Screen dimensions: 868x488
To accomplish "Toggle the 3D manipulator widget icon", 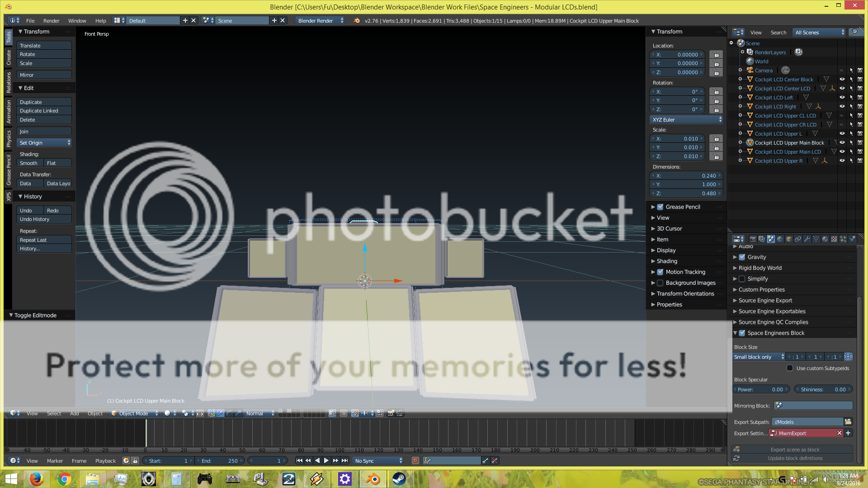I will point(212,413).
